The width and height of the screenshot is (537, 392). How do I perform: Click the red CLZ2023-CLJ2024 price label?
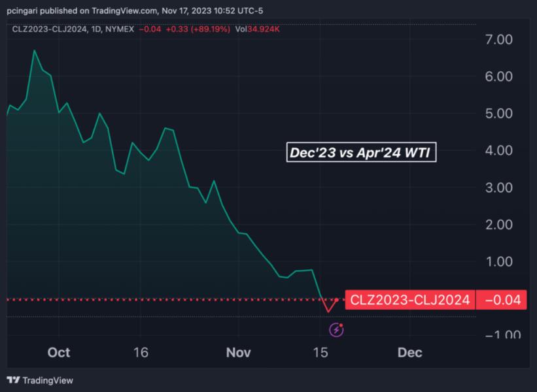pos(410,300)
